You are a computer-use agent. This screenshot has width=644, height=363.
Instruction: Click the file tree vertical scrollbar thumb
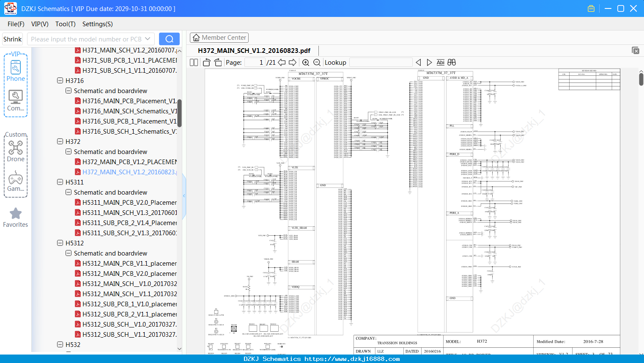pyautogui.click(x=179, y=113)
